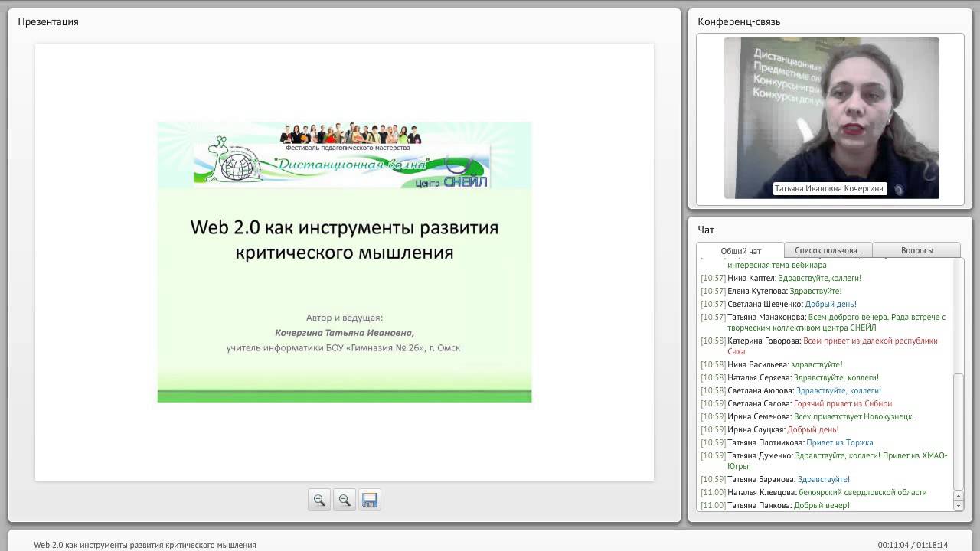This screenshot has width=980, height=551.
Task: Zoom in on the presentation slide
Action: click(x=319, y=500)
